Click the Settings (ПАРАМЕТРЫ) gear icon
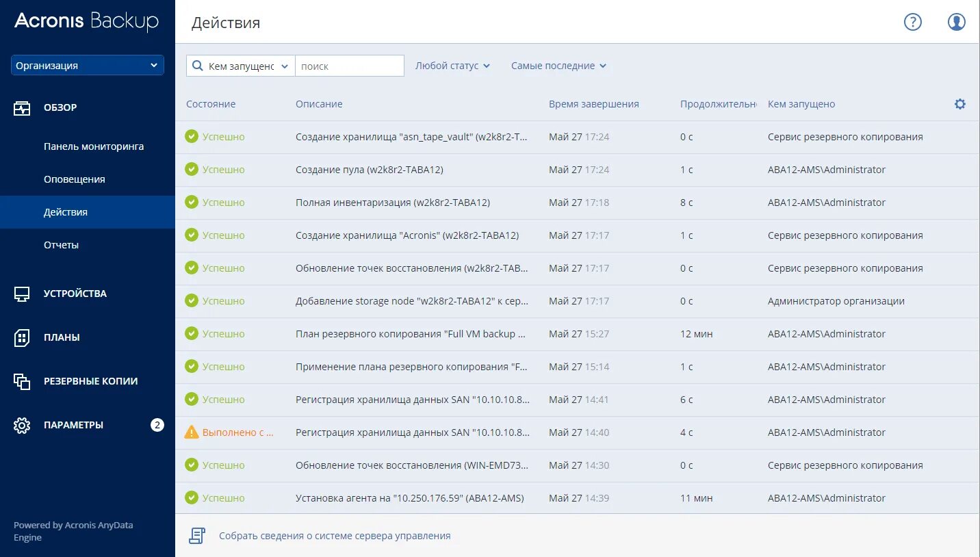Screen dimensions: 980x557 point(22,425)
